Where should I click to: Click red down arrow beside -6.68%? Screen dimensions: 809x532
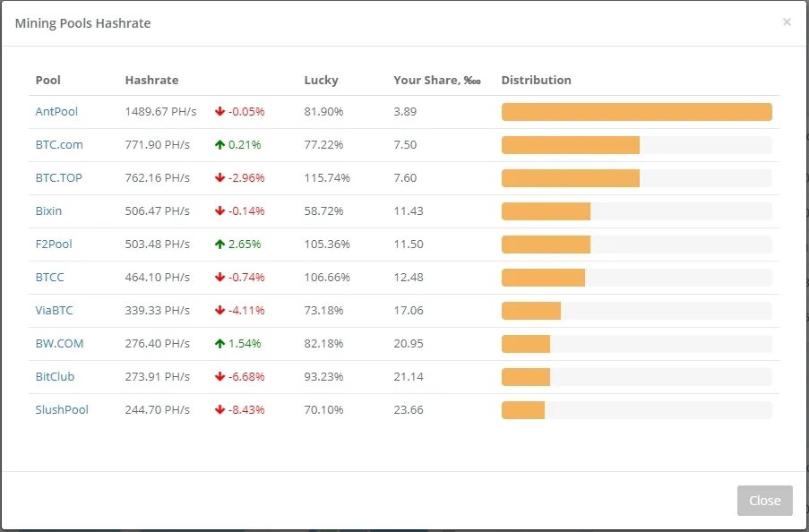[x=219, y=376]
